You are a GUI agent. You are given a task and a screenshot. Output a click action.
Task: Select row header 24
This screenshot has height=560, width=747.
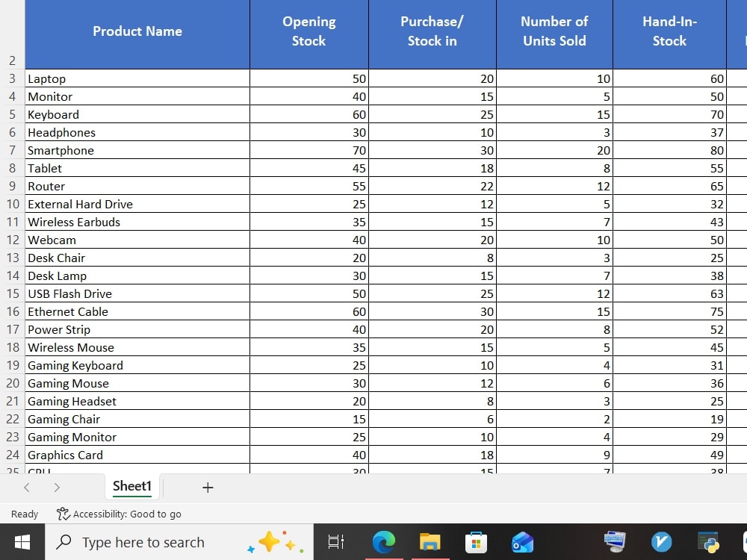click(13, 455)
